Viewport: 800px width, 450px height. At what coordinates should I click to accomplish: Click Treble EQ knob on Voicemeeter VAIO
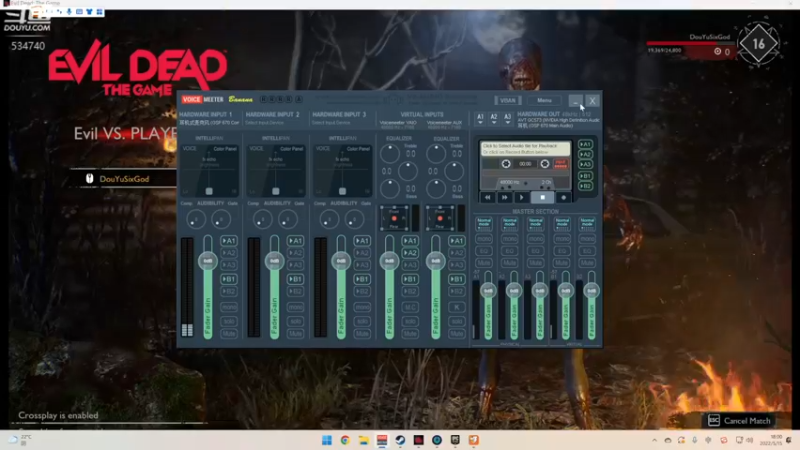click(390, 154)
